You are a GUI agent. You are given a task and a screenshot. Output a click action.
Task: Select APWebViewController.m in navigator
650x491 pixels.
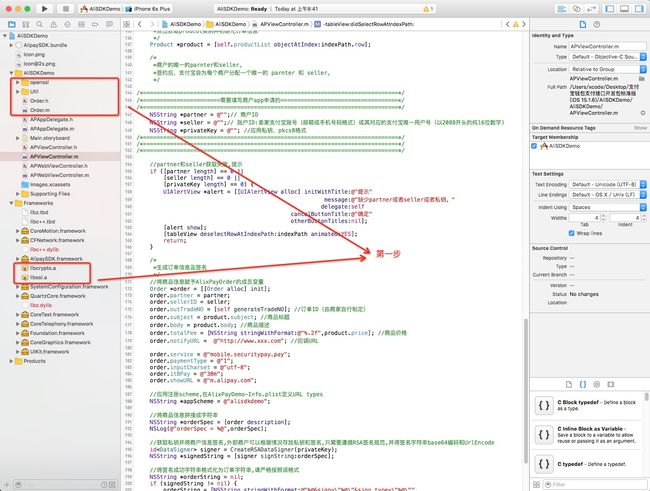coord(59,175)
